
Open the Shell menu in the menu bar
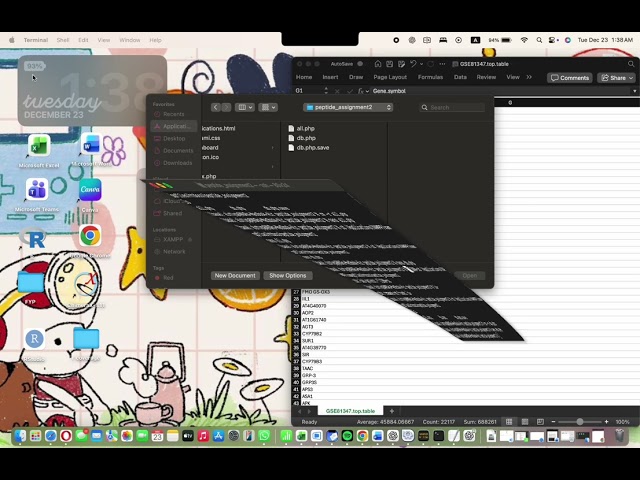[x=63, y=40]
